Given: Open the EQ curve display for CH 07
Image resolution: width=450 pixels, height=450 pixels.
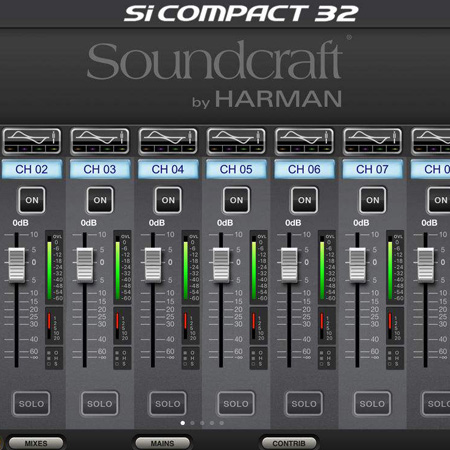Looking at the screenshot, I should (x=373, y=141).
